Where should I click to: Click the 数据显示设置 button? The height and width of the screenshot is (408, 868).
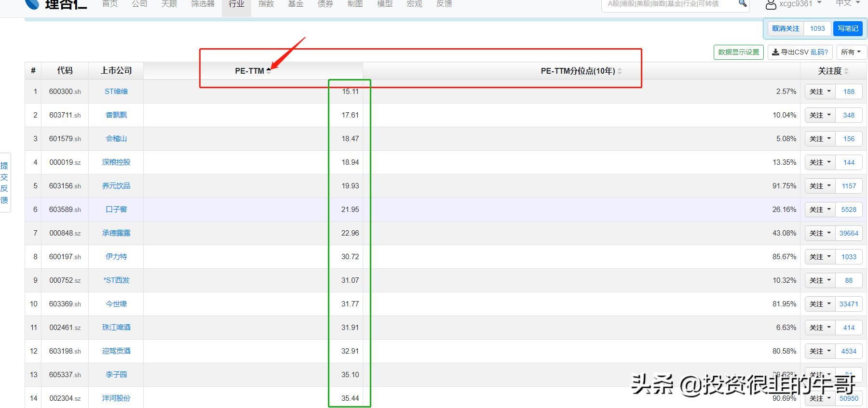click(738, 52)
